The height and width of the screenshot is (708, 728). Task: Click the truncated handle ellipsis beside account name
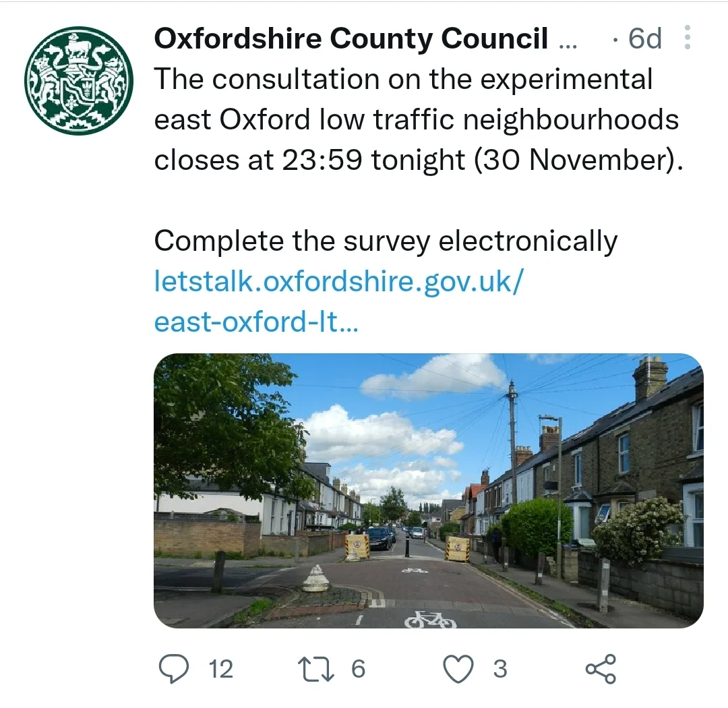tap(569, 40)
